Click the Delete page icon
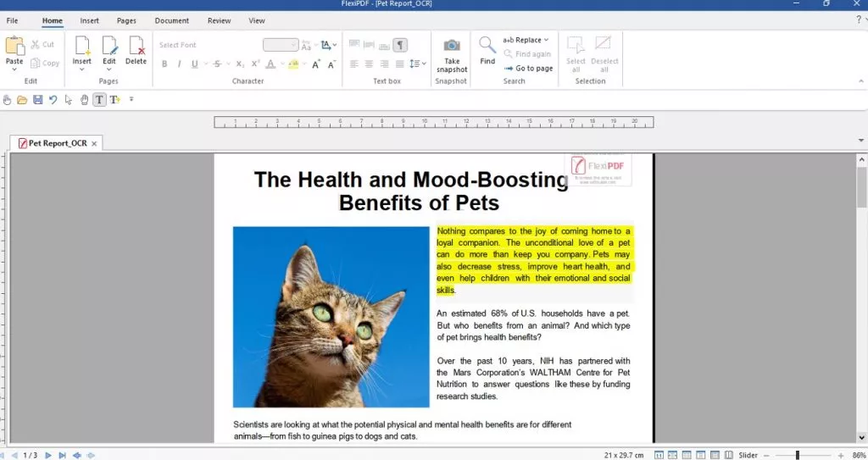This screenshot has height=460, width=868. [136, 46]
